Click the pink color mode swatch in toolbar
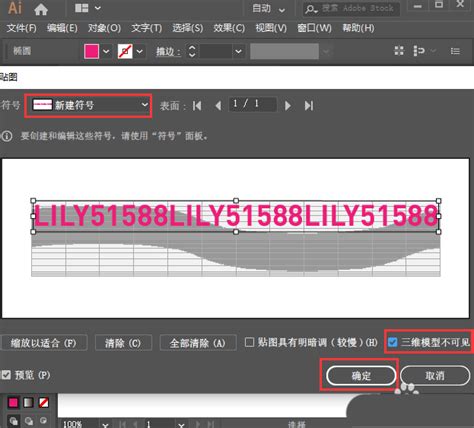This screenshot has height=428, width=474. [13, 403]
